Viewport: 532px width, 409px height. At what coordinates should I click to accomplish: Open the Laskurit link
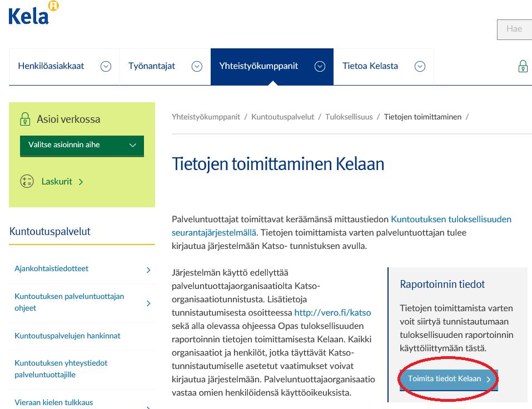(x=57, y=182)
